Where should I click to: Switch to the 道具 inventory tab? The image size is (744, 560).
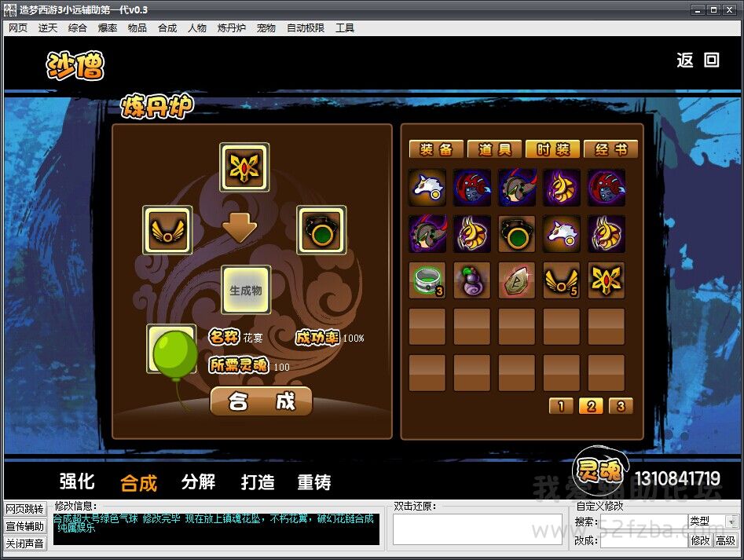click(494, 149)
